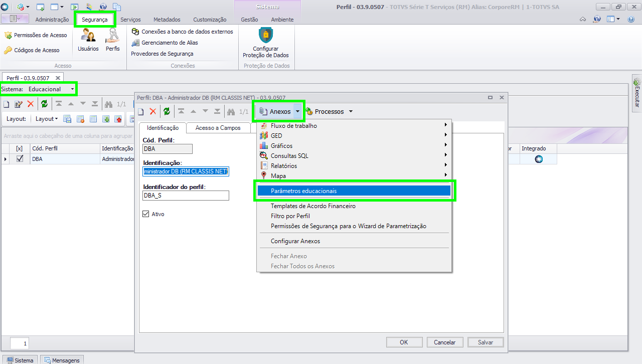Open the Sistema Educacional dropdown
The width and height of the screenshot is (642, 364).
(x=72, y=89)
